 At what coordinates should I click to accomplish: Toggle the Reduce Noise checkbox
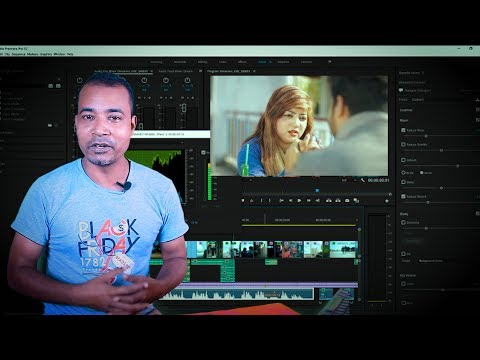click(403, 130)
